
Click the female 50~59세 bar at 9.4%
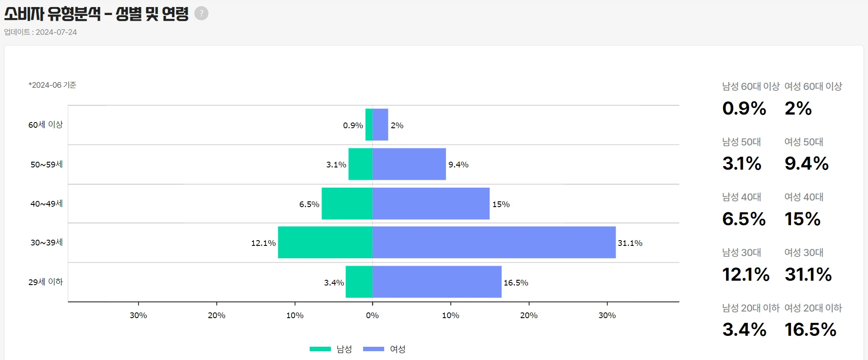(x=409, y=164)
